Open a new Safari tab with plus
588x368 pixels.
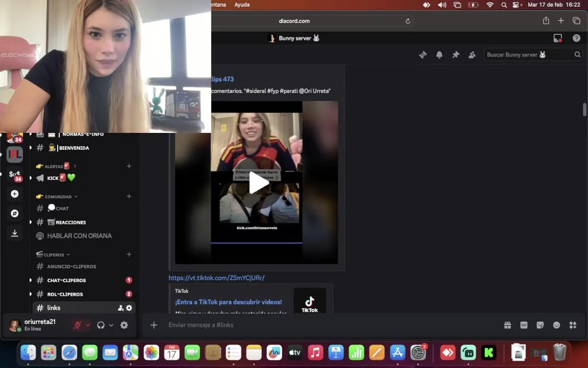pyautogui.click(x=561, y=20)
